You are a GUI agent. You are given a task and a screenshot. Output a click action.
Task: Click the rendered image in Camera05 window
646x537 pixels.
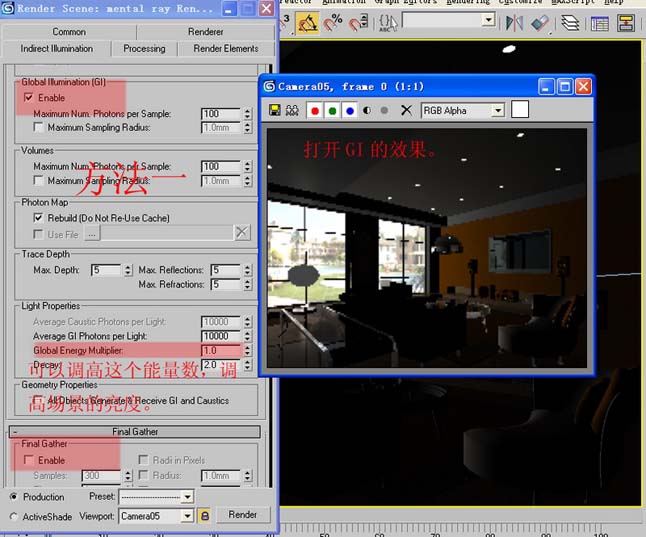pyautogui.click(x=427, y=248)
